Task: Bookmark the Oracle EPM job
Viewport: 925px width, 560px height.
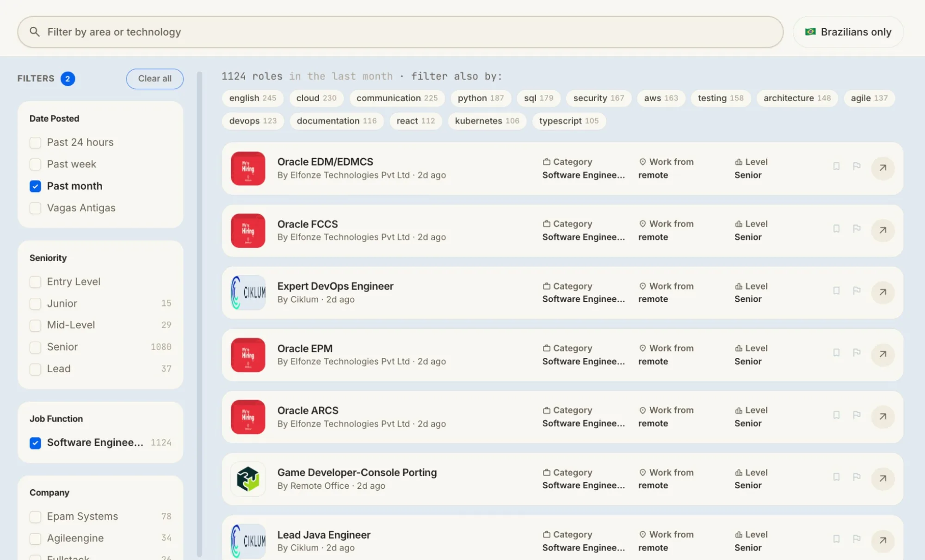Action: (x=836, y=353)
